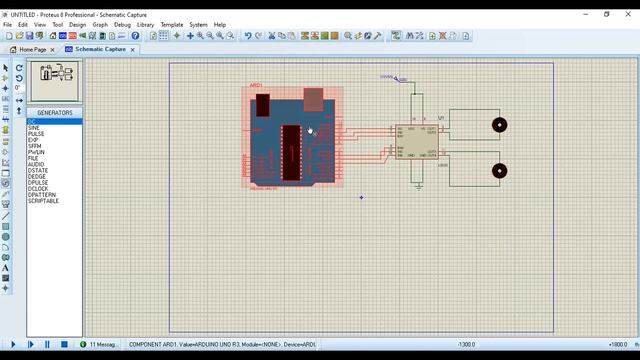Viewport: 640px width, 360px height.
Task: Click the vertical mirror (Y-flip) icon
Action: click(x=19, y=111)
